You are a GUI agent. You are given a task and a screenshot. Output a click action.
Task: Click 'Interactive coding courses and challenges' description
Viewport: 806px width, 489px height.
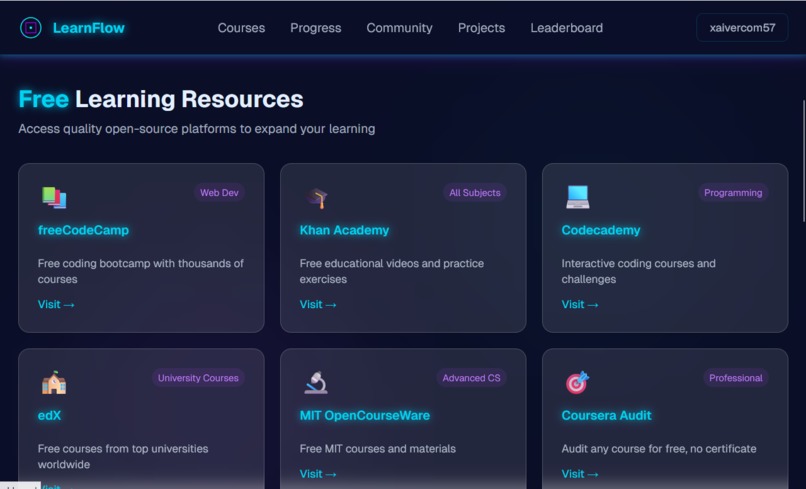tap(638, 271)
